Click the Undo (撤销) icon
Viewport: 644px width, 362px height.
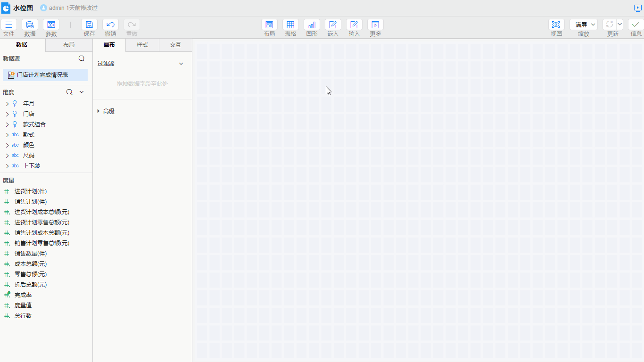point(110,25)
